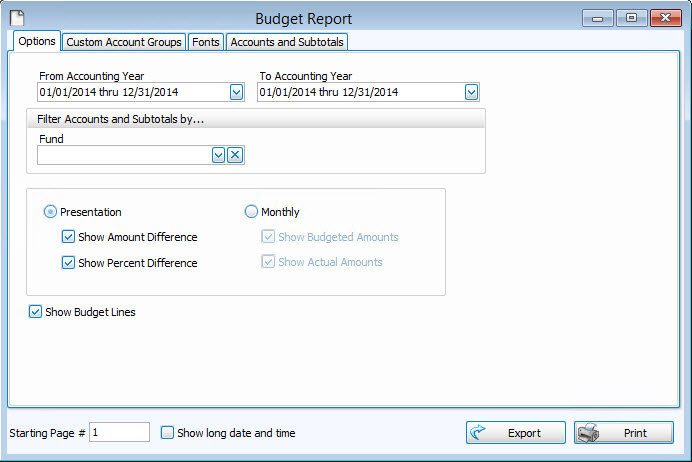Expand the To Accounting Year dropdown
This screenshot has height=462, width=692.
point(471,92)
